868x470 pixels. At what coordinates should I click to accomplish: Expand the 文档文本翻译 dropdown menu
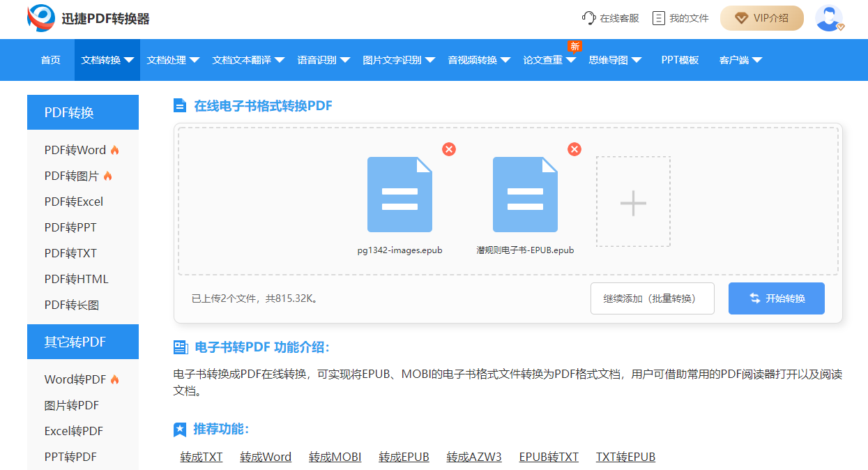pos(248,60)
